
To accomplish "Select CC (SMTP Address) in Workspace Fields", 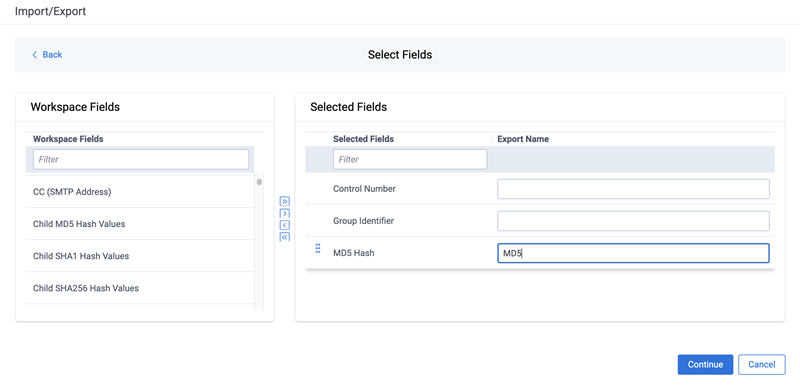I will pos(140,192).
